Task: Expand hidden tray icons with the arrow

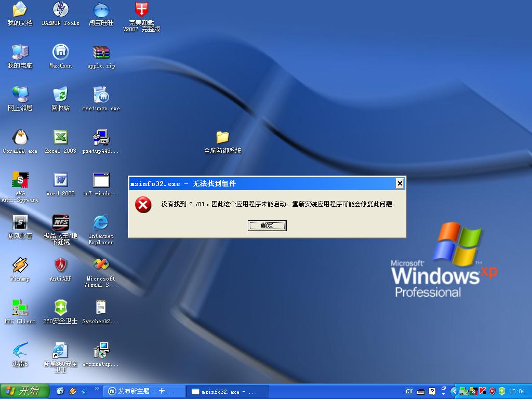Action: coord(455,391)
